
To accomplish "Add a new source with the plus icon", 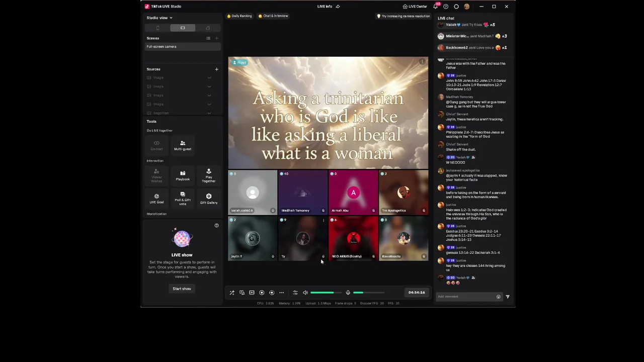I will [217, 69].
